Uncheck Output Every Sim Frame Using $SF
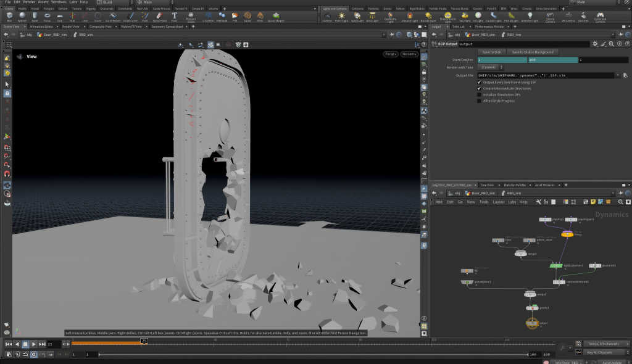The image size is (632, 364). pyautogui.click(x=479, y=82)
